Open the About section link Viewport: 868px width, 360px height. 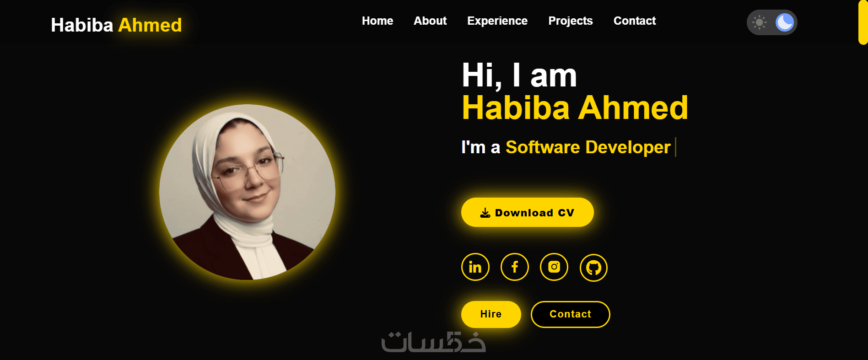tap(430, 21)
